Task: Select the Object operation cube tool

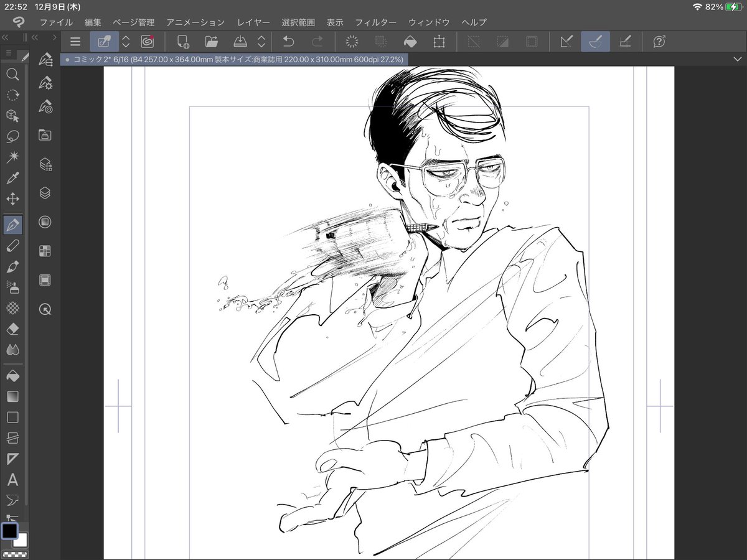Action: click(x=12, y=116)
